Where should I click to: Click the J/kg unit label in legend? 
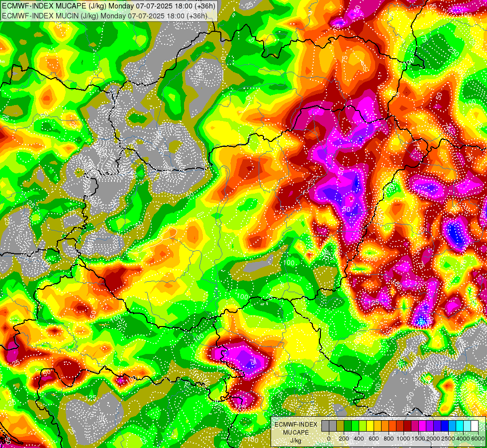click(x=295, y=441)
